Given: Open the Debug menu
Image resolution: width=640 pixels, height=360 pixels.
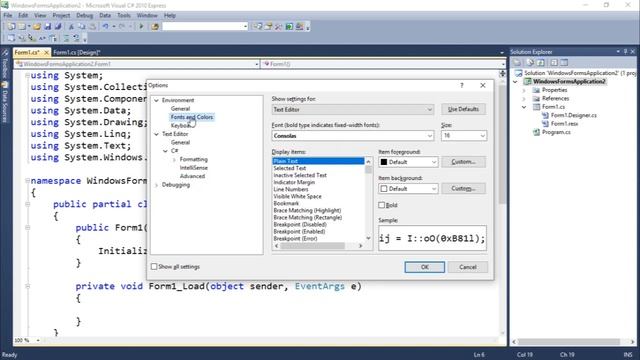Looking at the screenshot, I should click(84, 16).
